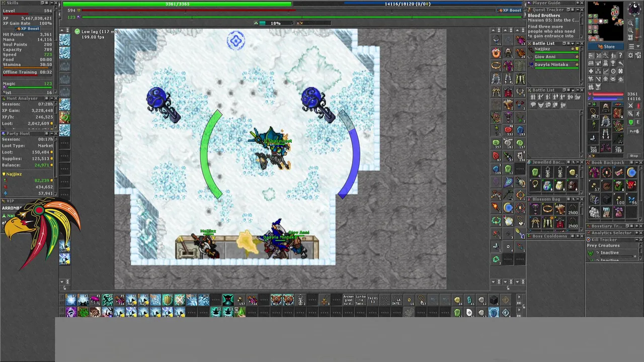Click the frosted donut hotkey item

pyautogui.click(x=496, y=53)
